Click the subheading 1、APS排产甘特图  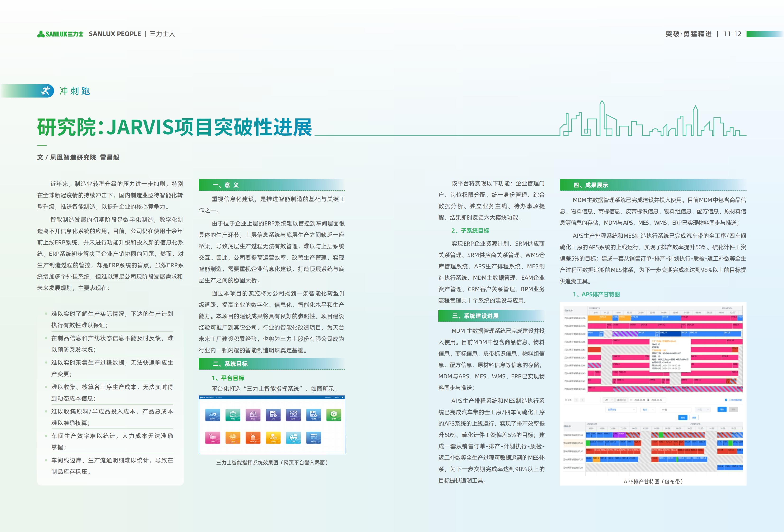point(596,294)
